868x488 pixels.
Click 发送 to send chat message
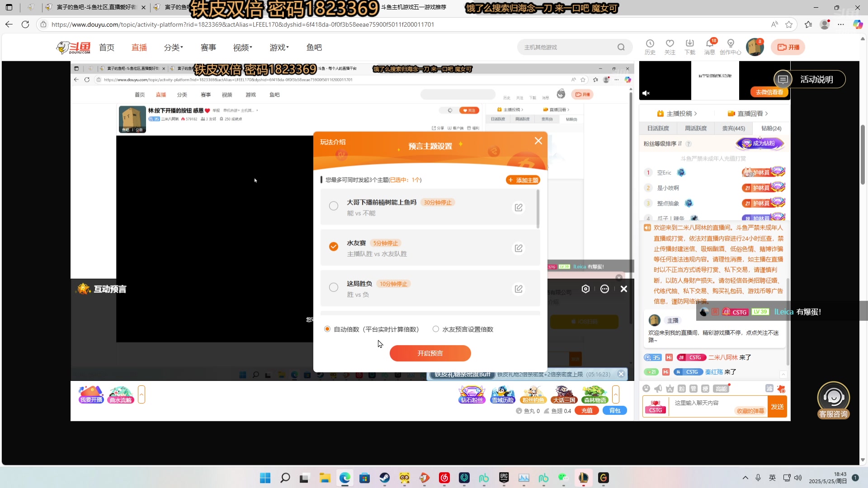(x=777, y=407)
